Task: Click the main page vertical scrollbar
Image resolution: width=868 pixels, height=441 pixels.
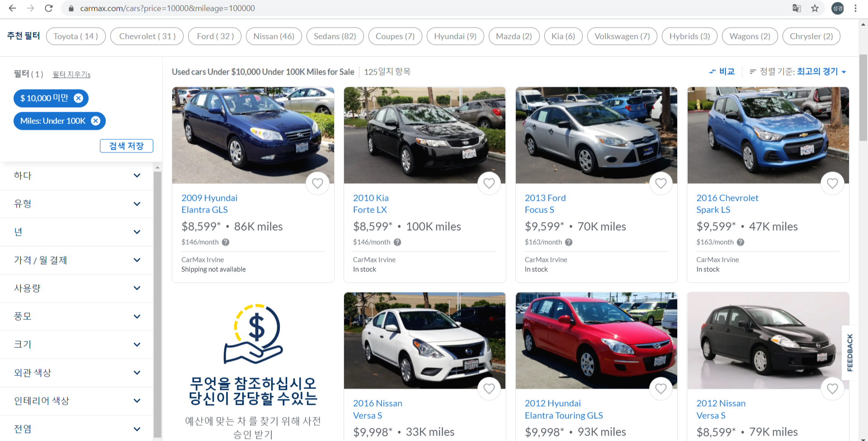Action: 863,97
